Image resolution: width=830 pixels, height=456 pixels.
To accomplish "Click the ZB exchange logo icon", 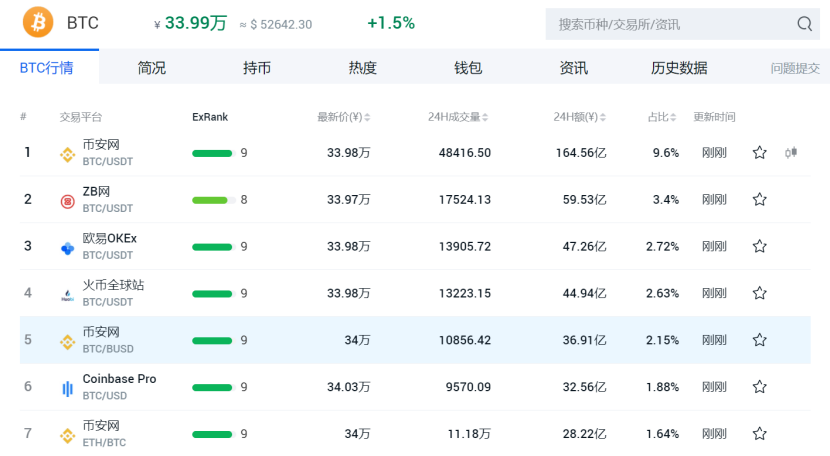I will pos(68,200).
